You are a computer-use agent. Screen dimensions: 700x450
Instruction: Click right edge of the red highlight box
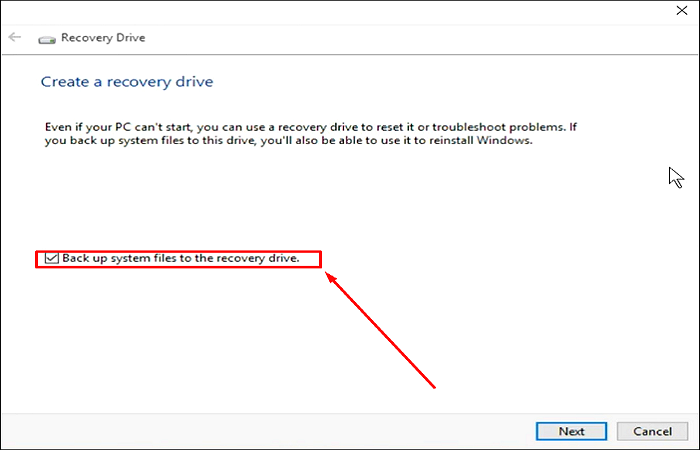tap(321, 259)
